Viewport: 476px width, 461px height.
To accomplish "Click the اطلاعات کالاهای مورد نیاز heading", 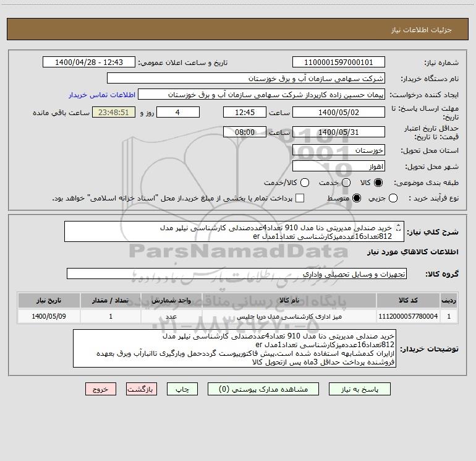I will click(412, 252).
